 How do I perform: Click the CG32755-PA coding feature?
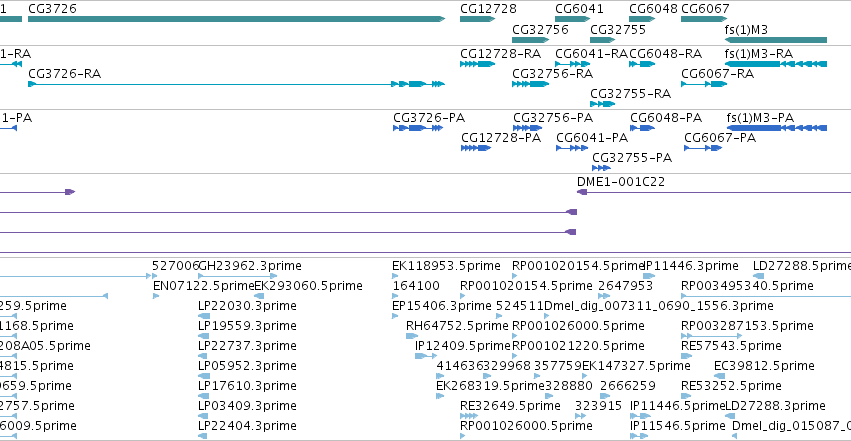click(x=601, y=168)
